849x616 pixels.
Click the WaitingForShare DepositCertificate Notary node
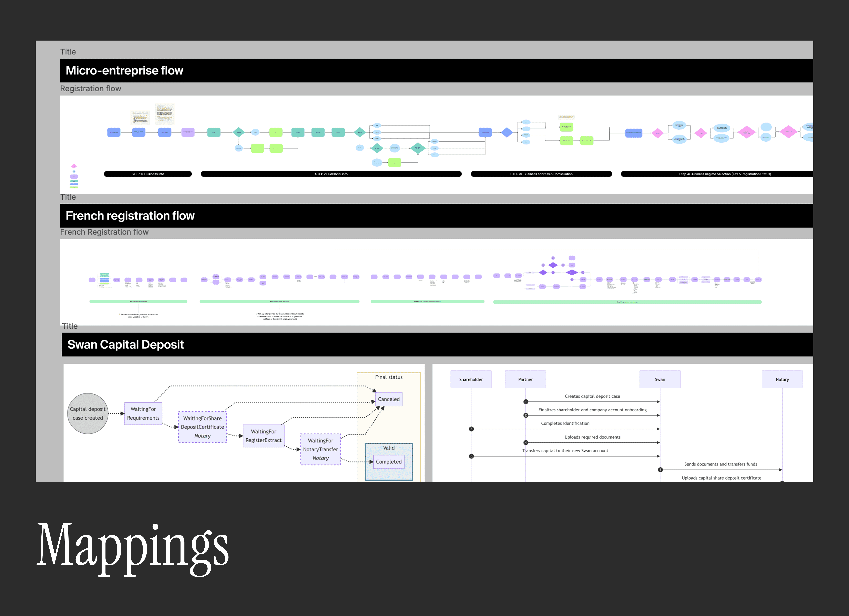203,427
